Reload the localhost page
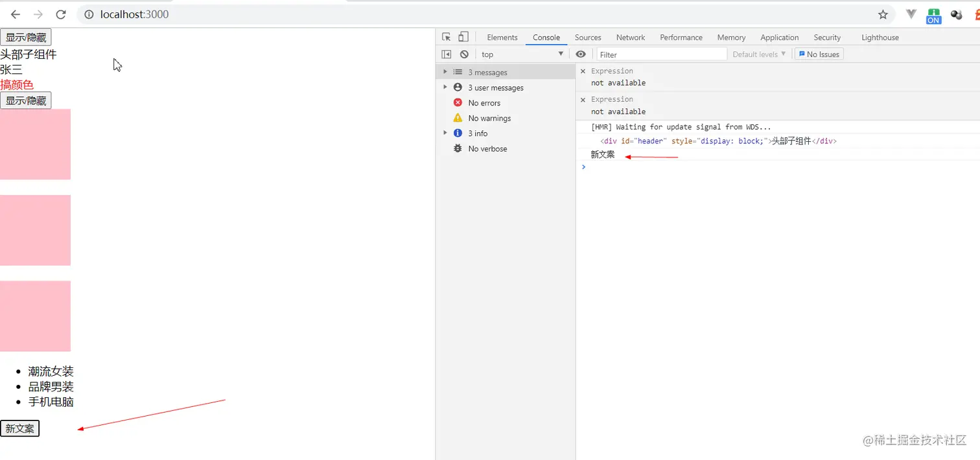 (61, 14)
